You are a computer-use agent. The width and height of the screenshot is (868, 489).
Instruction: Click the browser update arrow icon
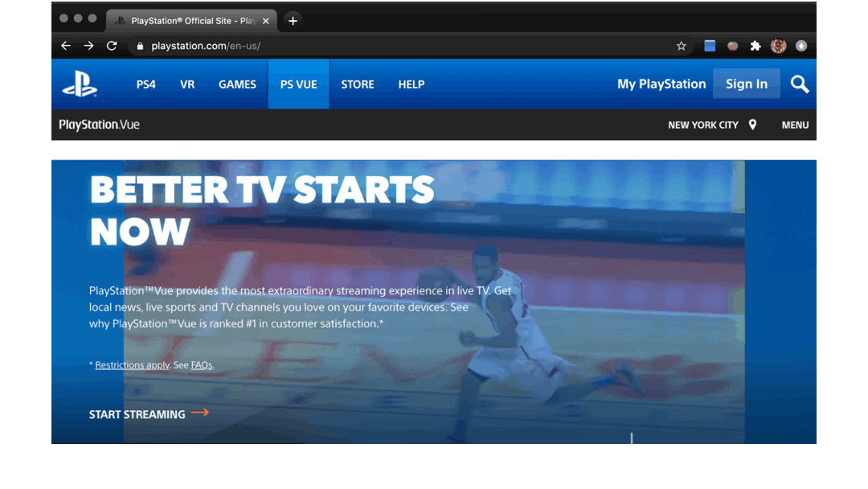point(801,46)
